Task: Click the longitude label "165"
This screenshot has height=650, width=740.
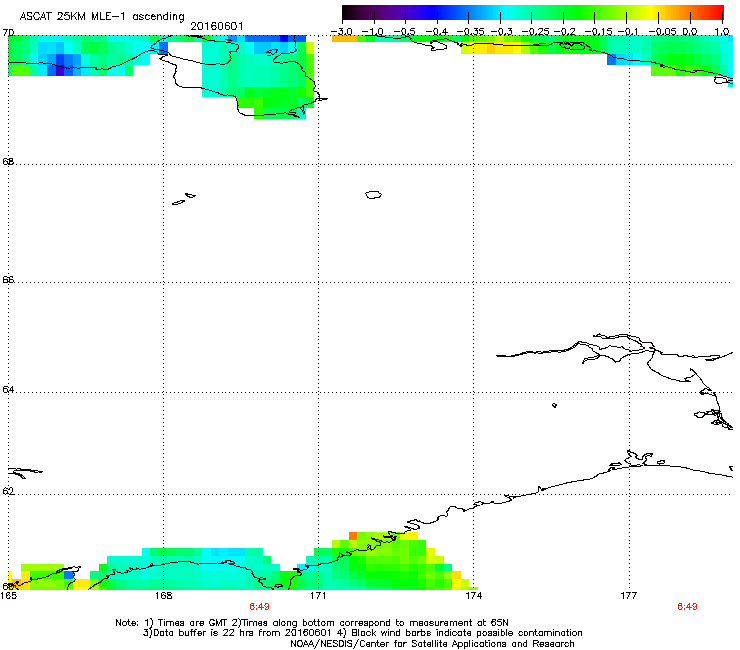Action: (x=8, y=596)
